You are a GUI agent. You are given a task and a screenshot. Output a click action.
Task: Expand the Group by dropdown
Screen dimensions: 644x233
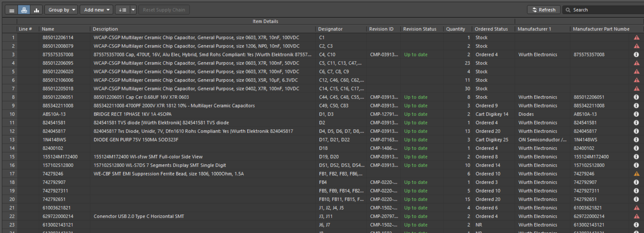(x=61, y=10)
